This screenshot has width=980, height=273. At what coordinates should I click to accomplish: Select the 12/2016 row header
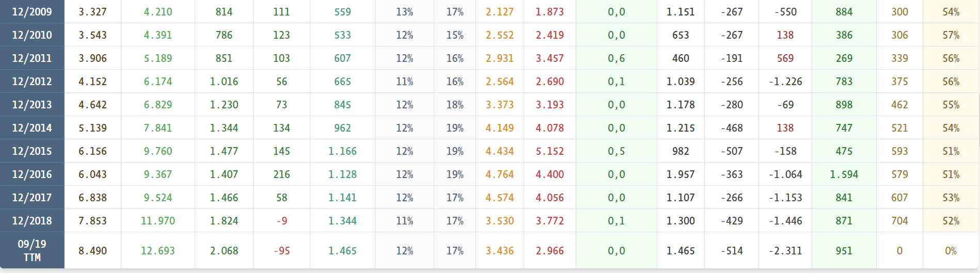coord(32,174)
